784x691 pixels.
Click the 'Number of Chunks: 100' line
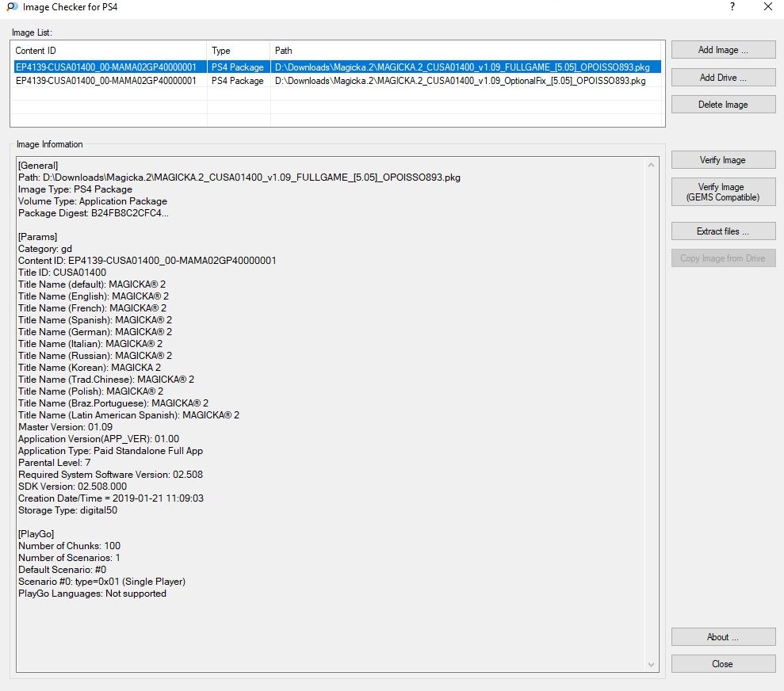click(x=70, y=546)
